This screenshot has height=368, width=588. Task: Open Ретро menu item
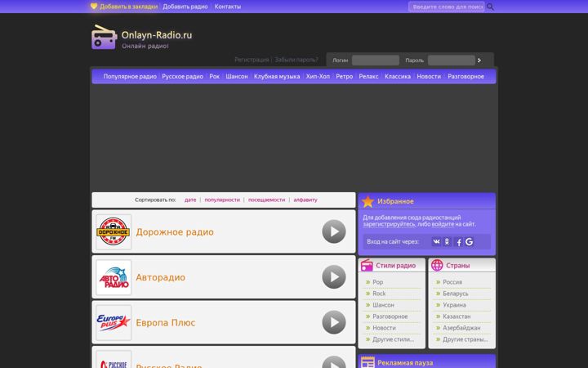345,76
